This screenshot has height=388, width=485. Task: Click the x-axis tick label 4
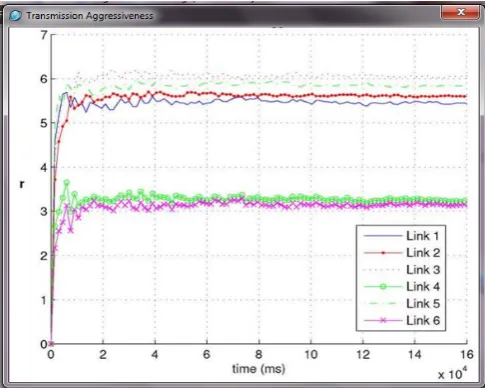(x=155, y=354)
